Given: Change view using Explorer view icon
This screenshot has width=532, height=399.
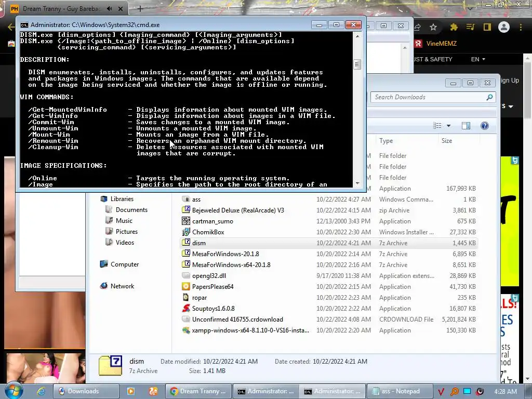Looking at the screenshot, I should tap(437, 126).
